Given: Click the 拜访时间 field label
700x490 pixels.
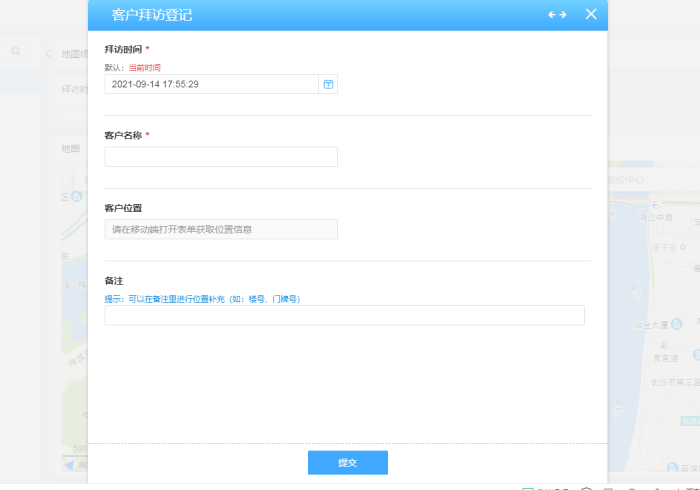Looking at the screenshot, I should (122, 49).
